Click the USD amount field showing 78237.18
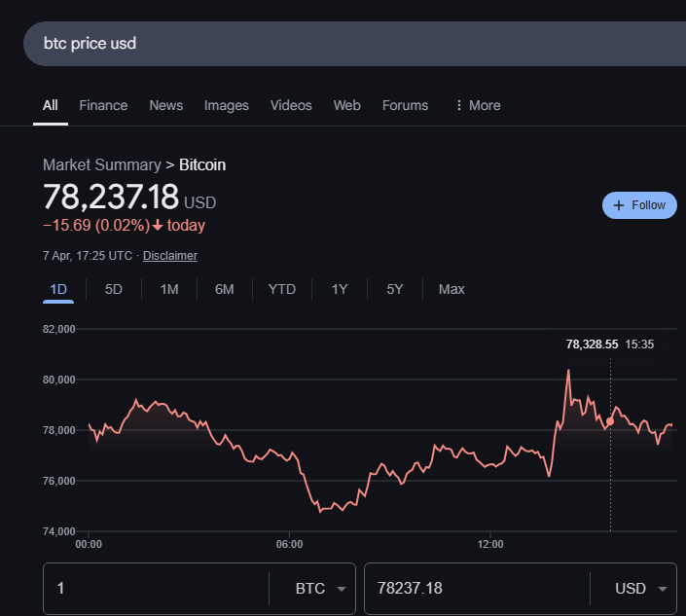 [x=477, y=589]
